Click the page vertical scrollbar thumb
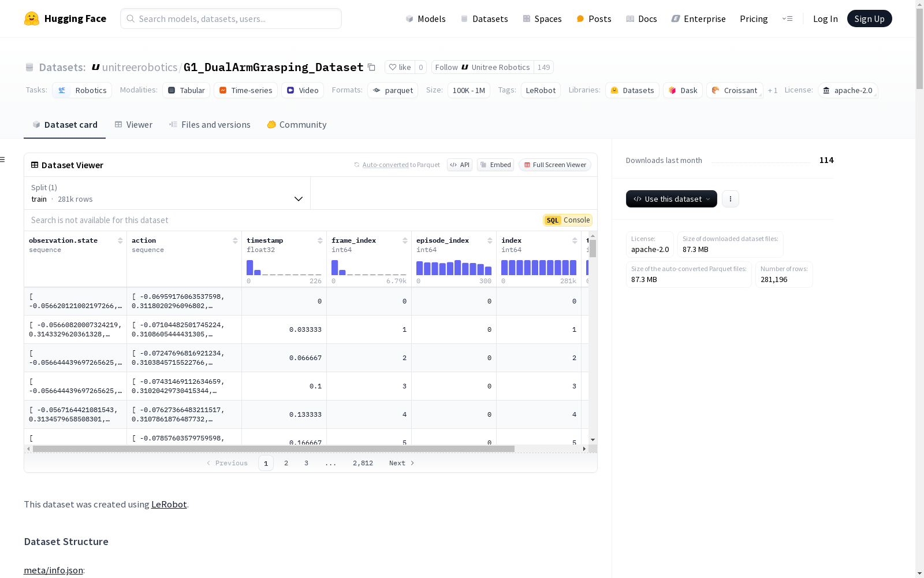924x578 pixels. [919, 49]
